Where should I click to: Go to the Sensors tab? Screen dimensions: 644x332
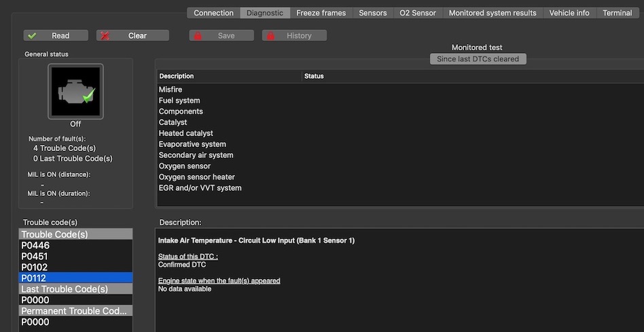[x=372, y=13]
